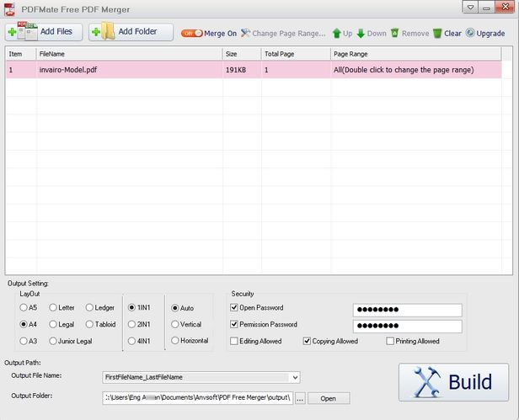Click the Upgrade icon
The width and height of the screenshot is (519, 420).
point(470,33)
